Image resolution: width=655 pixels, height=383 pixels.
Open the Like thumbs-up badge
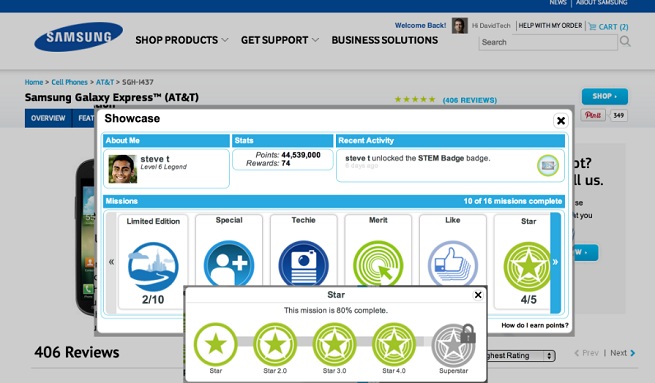(453, 264)
